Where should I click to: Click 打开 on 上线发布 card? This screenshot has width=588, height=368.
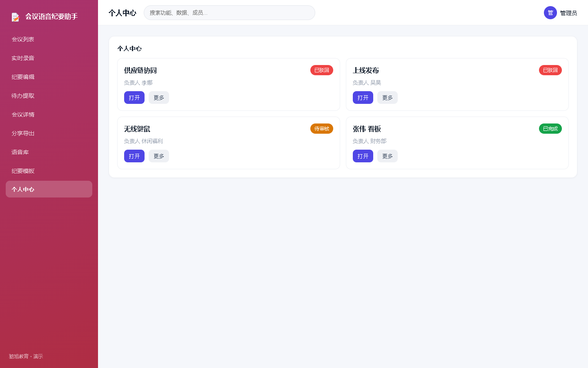pyautogui.click(x=363, y=98)
